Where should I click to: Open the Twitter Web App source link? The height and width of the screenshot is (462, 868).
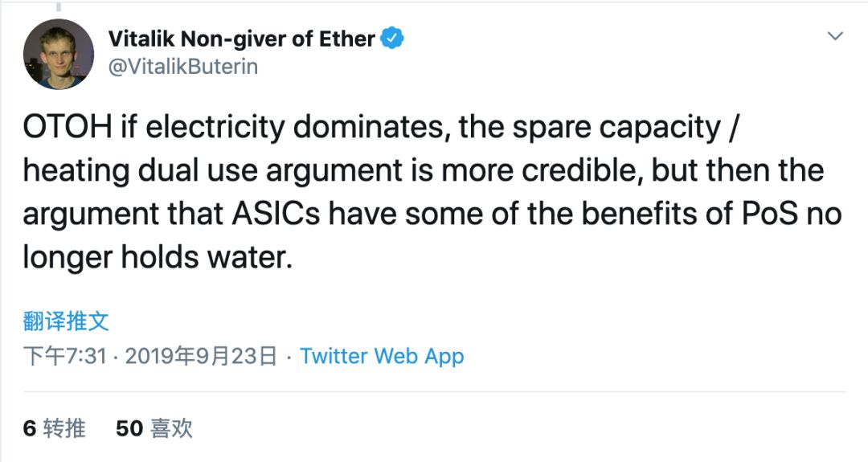coord(382,356)
